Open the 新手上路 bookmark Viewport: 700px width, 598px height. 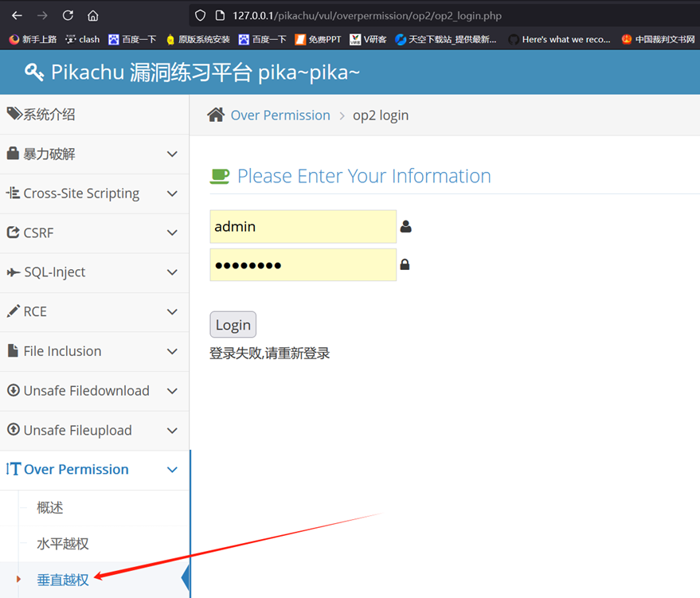tap(33, 39)
